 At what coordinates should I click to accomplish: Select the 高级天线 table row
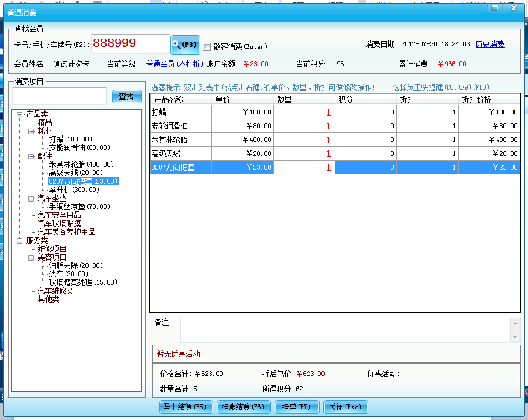point(335,153)
